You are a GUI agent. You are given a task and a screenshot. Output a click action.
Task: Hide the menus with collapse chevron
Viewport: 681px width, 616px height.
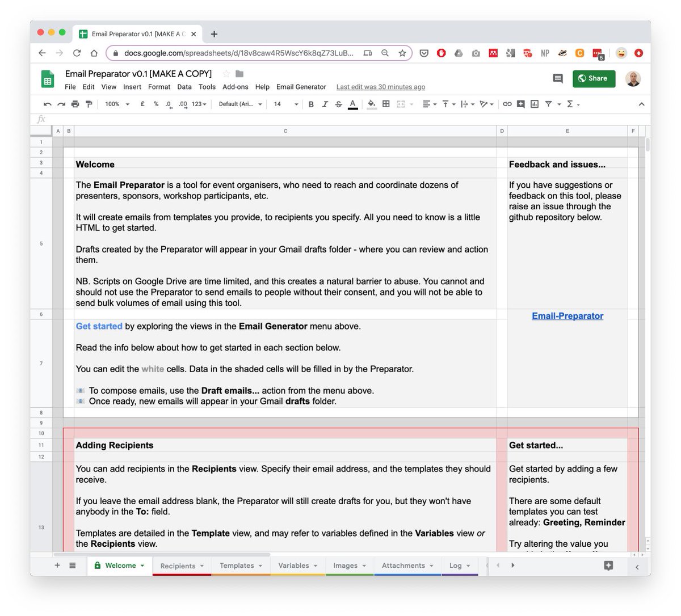(x=641, y=104)
